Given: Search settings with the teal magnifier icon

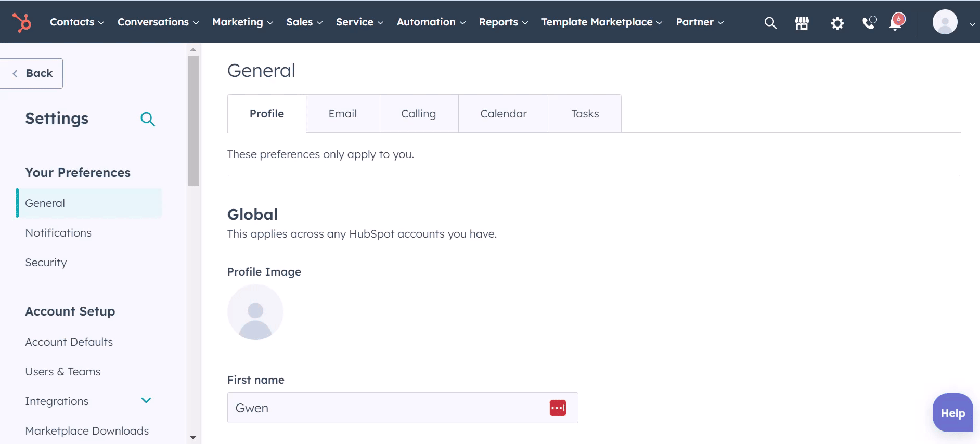Looking at the screenshot, I should [148, 119].
